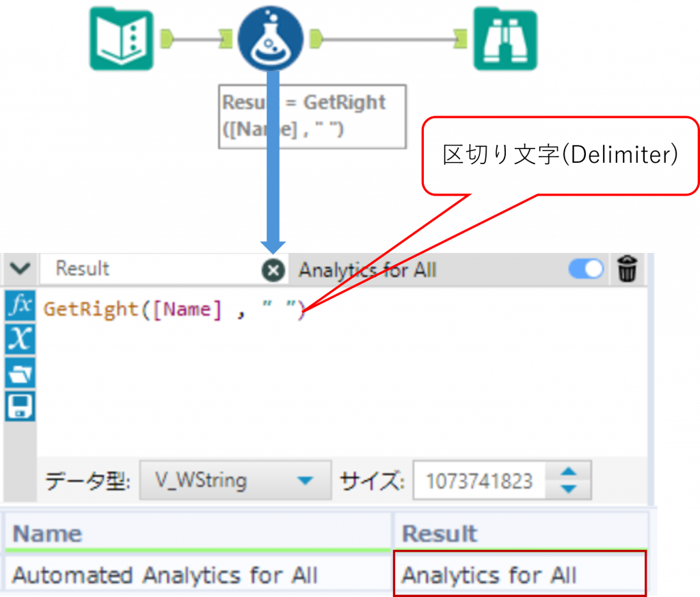Open saved expressions folder icon

[20, 373]
